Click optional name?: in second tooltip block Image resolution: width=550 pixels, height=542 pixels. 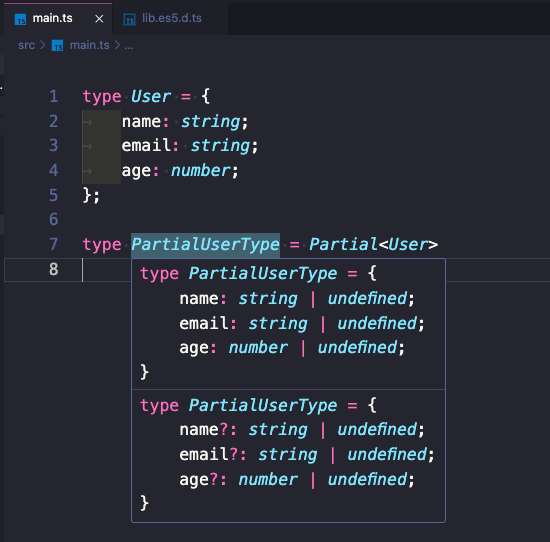click(208, 429)
